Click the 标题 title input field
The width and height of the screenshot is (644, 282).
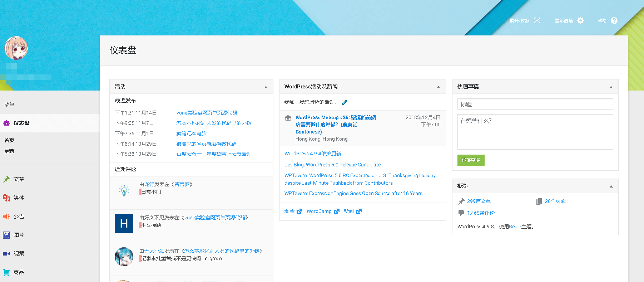[535, 104]
